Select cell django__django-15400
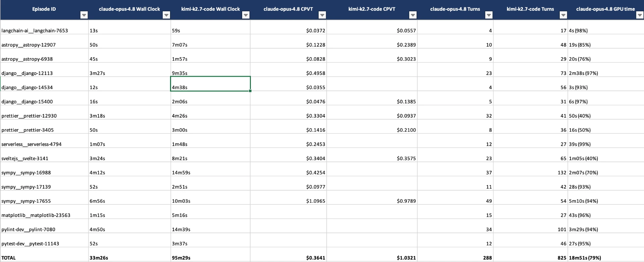Image resolution: width=644 pixels, height=262 pixels. click(44, 98)
